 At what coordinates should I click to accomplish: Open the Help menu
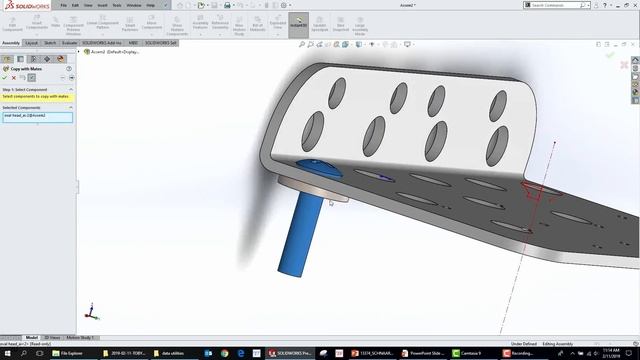pyautogui.click(x=151, y=5)
